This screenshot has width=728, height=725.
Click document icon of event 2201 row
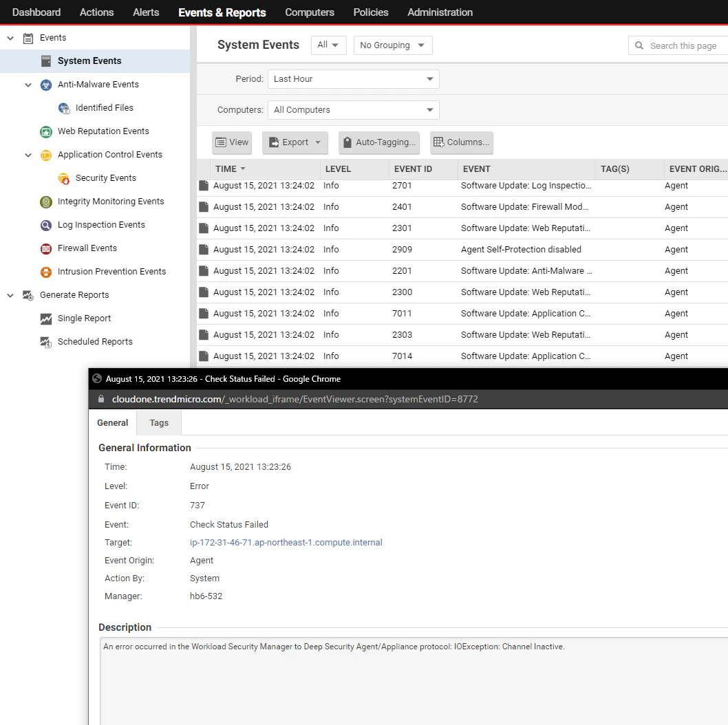[204, 271]
